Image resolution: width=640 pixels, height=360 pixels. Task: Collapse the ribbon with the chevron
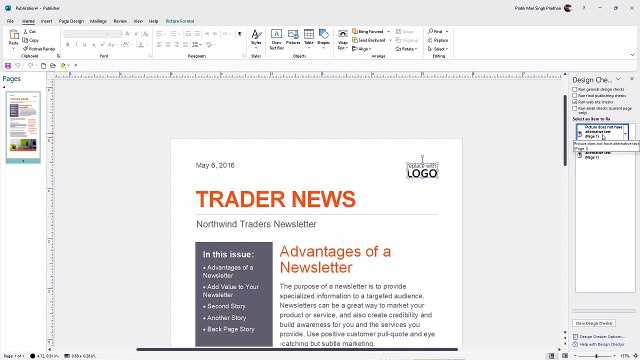point(632,55)
